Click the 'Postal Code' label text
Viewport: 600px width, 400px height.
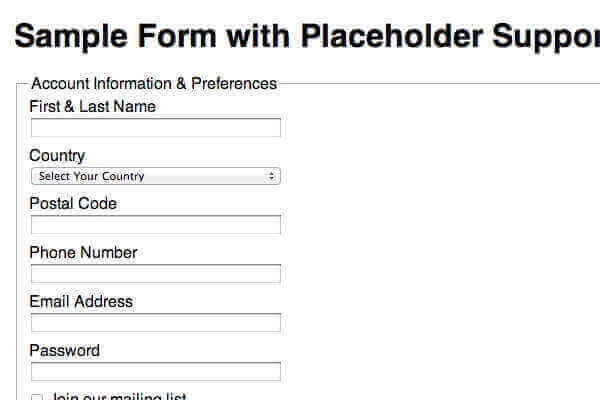coord(73,204)
